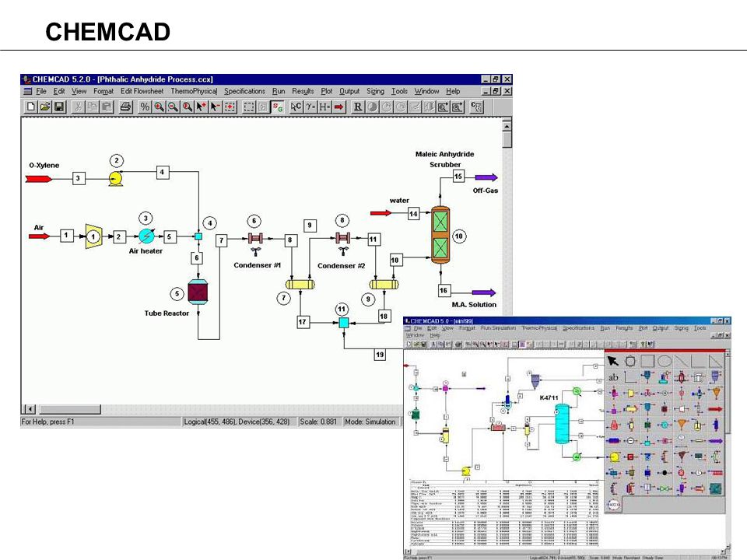Open the File menu in CHEMCAD 5.2.0
The width and height of the screenshot is (747, 560).
(x=41, y=91)
